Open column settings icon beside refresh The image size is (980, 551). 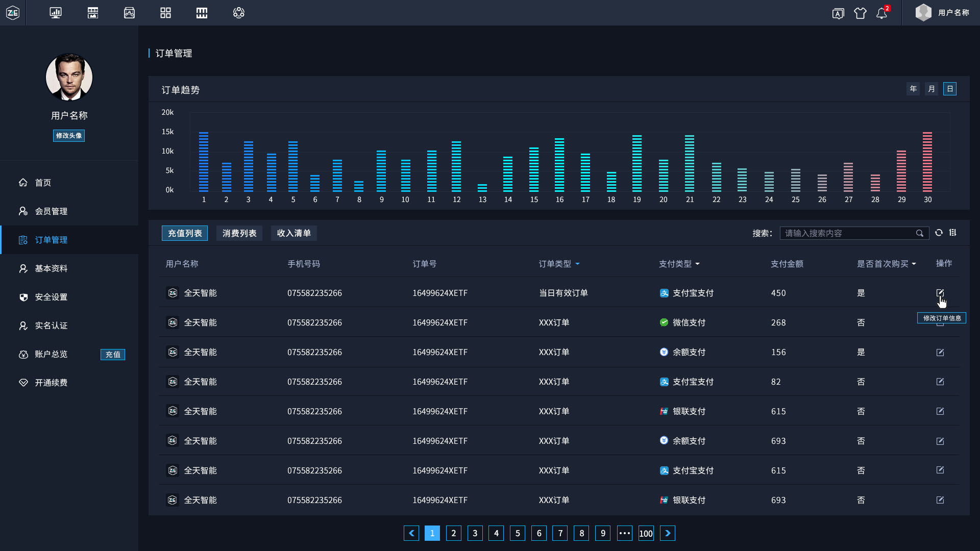pyautogui.click(x=952, y=233)
